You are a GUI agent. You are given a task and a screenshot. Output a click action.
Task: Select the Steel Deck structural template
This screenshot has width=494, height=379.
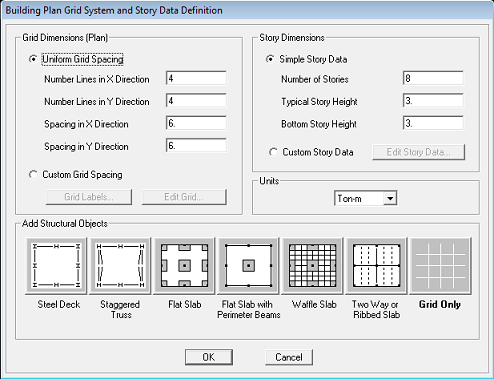click(x=56, y=266)
